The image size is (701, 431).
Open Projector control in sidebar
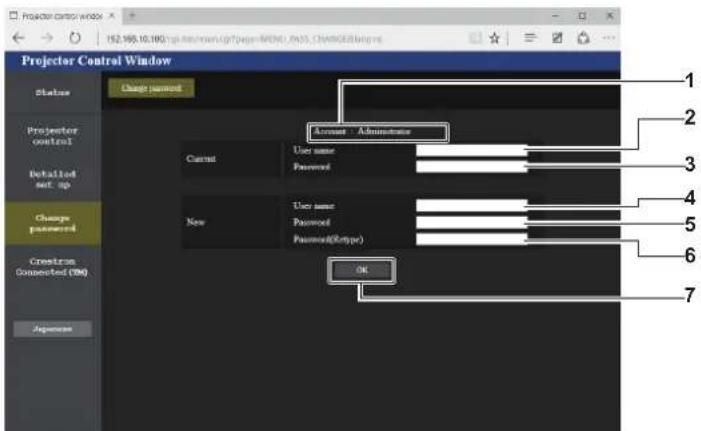pyautogui.click(x=53, y=136)
